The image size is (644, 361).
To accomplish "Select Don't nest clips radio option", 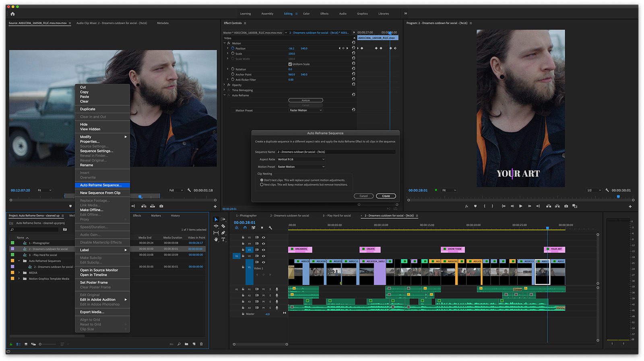I will pos(262,180).
